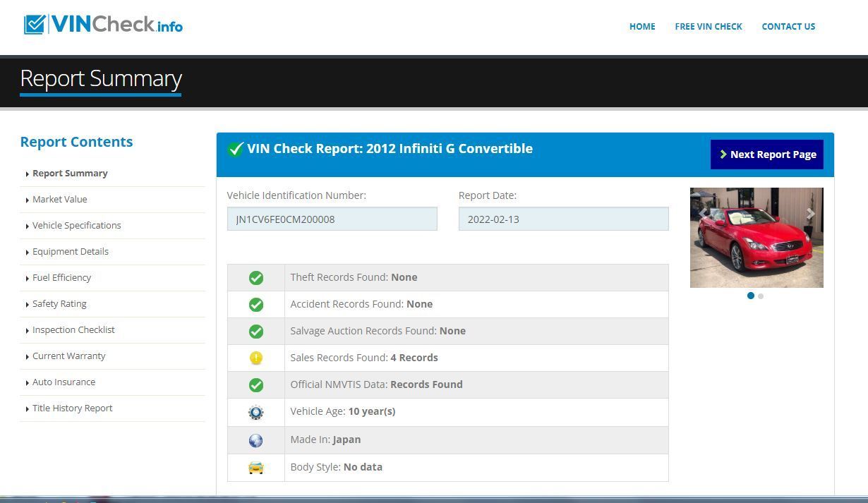Click the 'Accident Records Found: None' text

coord(361,304)
